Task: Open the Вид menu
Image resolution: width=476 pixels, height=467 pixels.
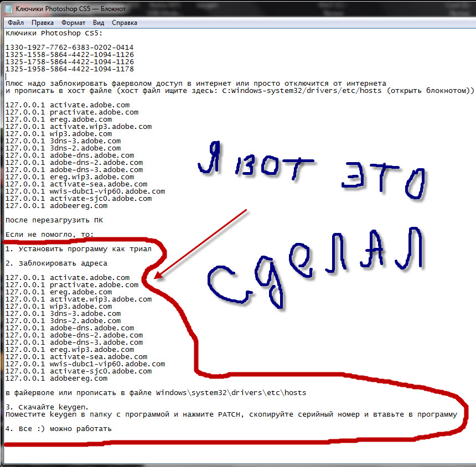Action: [99, 23]
